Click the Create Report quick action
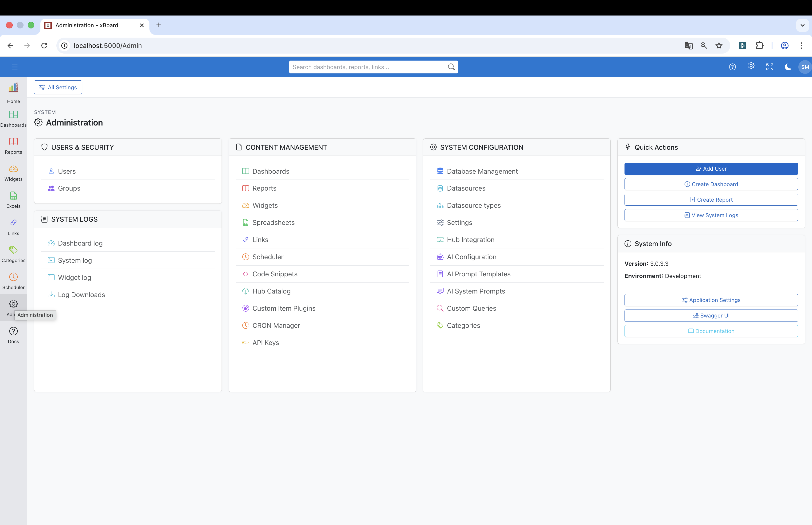The image size is (812, 525). point(711,200)
